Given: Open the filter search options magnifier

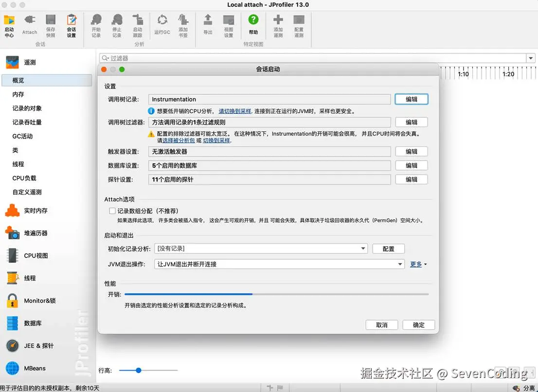Looking at the screenshot, I should [x=105, y=58].
